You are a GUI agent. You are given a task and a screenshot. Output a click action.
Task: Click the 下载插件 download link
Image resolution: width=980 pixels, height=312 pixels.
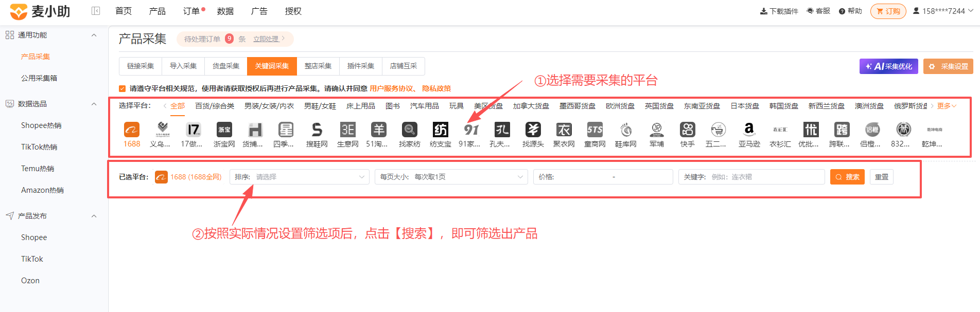tap(779, 11)
